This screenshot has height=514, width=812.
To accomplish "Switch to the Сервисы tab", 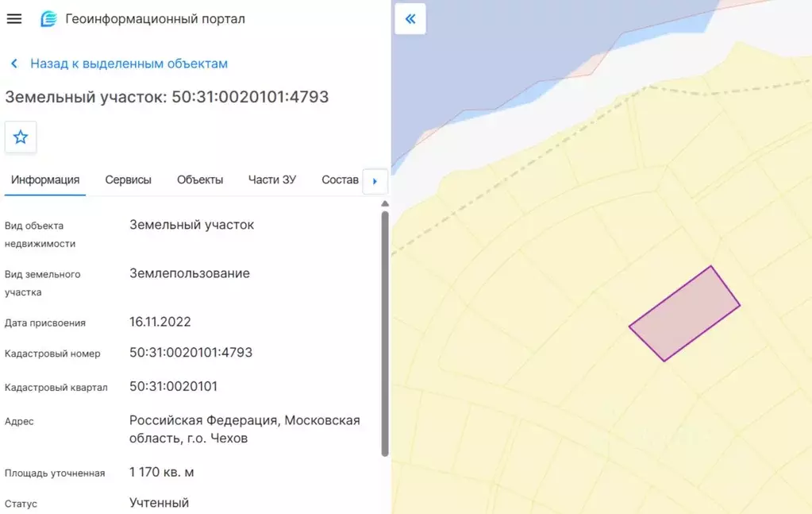I will (128, 180).
